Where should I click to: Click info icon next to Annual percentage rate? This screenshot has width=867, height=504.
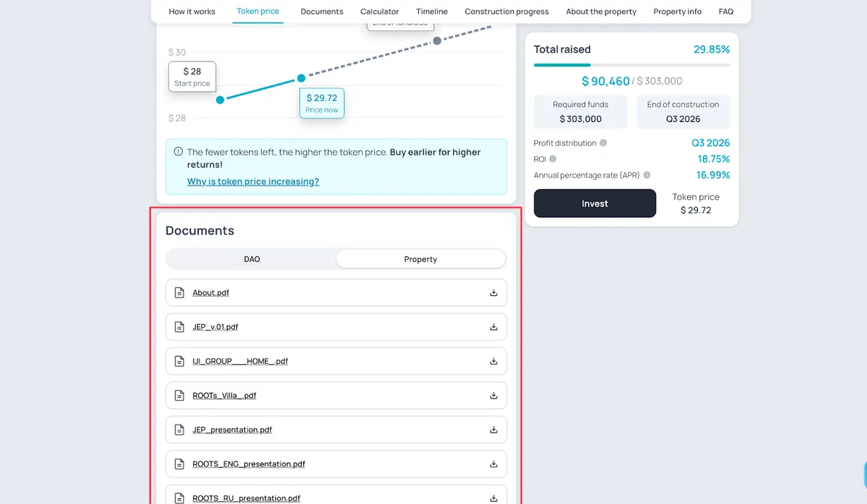point(647,175)
